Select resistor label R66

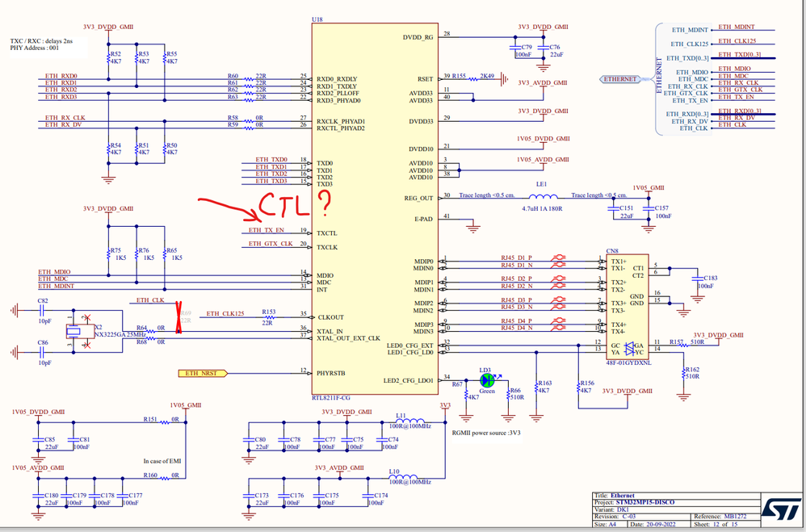(515, 391)
